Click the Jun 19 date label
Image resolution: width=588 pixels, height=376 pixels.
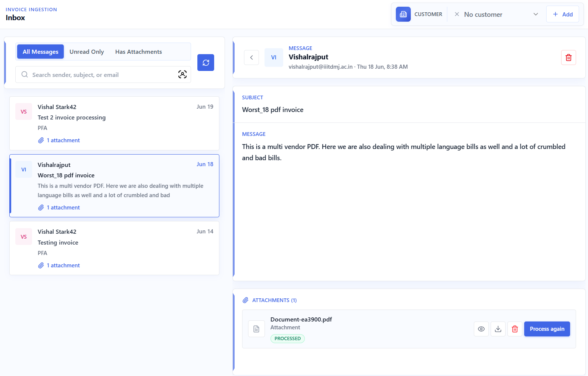tap(205, 107)
